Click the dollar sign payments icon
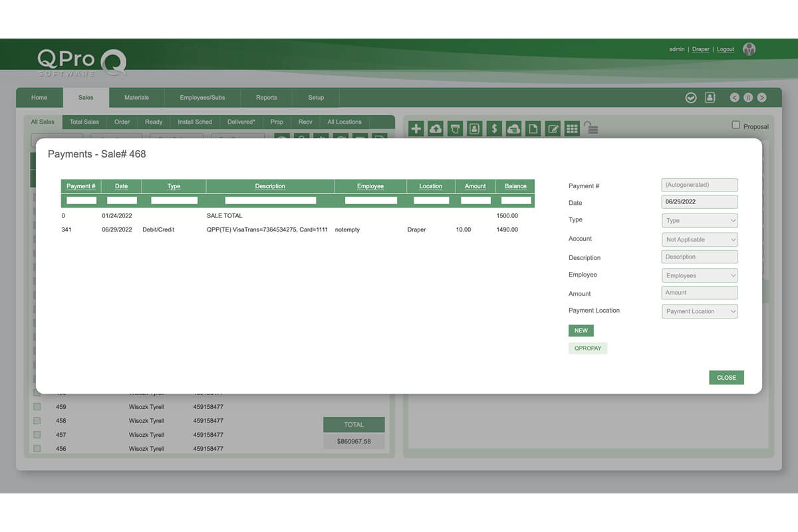The height and width of the screenshot is (532, 798). point(494,129)
